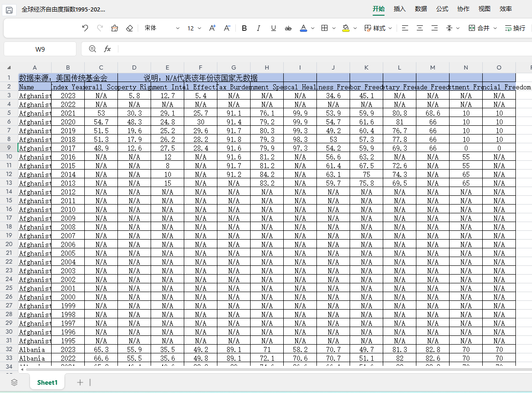
Task: Select column header C
Action: click(101, 68)
